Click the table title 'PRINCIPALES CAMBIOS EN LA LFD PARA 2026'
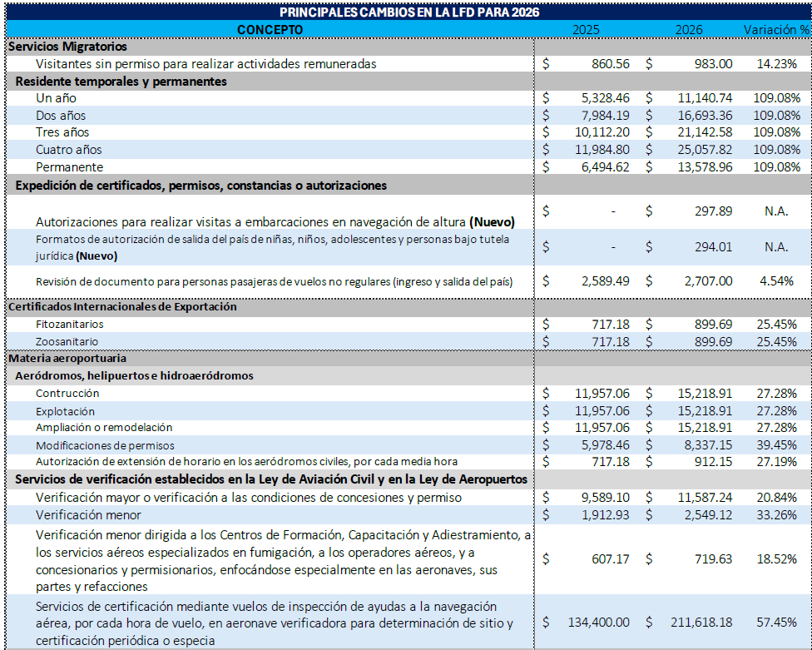The height and width of the screenshot is (650, 812). tap(407, 12)
